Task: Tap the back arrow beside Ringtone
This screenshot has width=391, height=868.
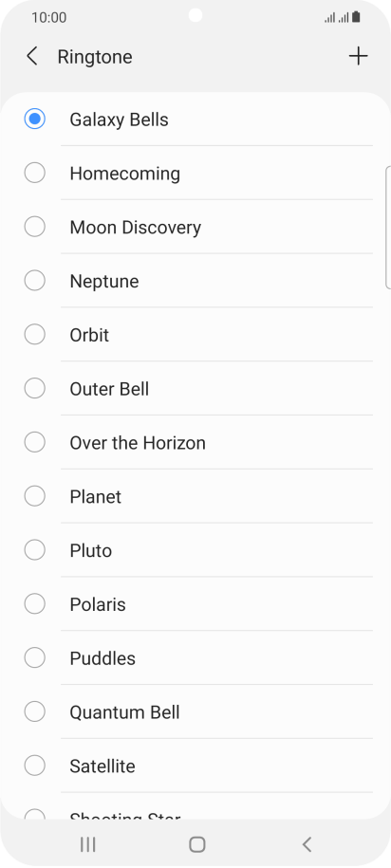Action: 32,57
